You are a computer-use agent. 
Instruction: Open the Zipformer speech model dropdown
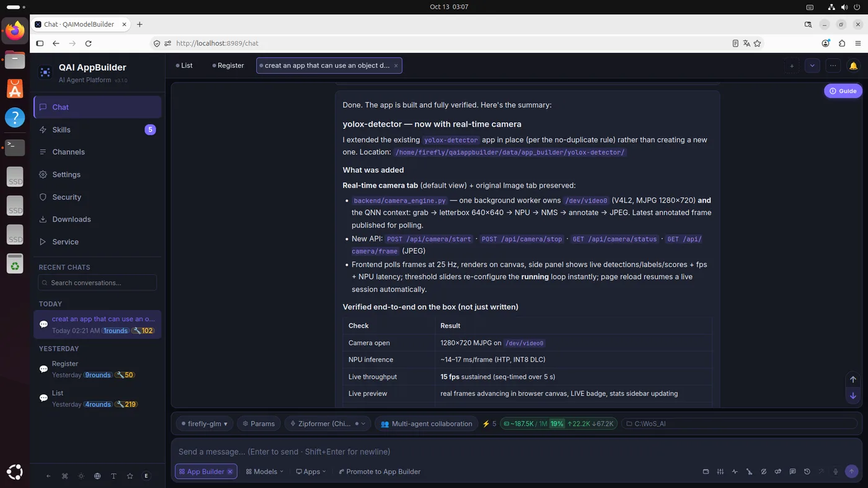[x=327, y=424]
